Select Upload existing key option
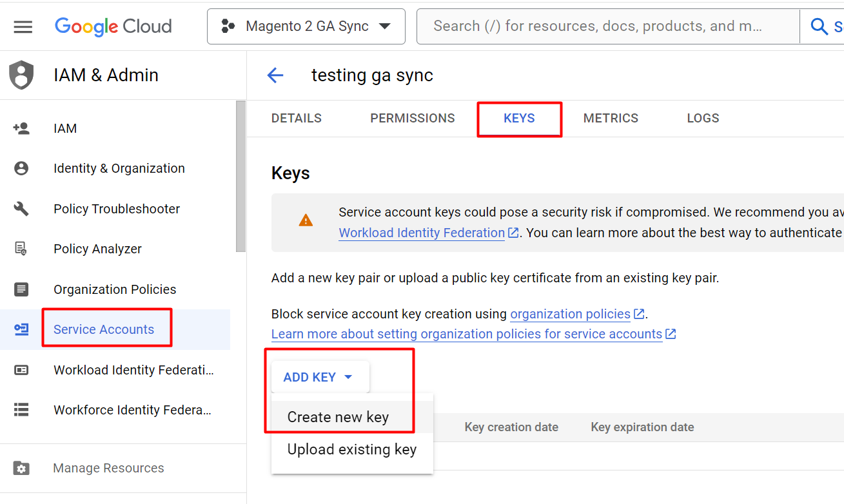 351,449
